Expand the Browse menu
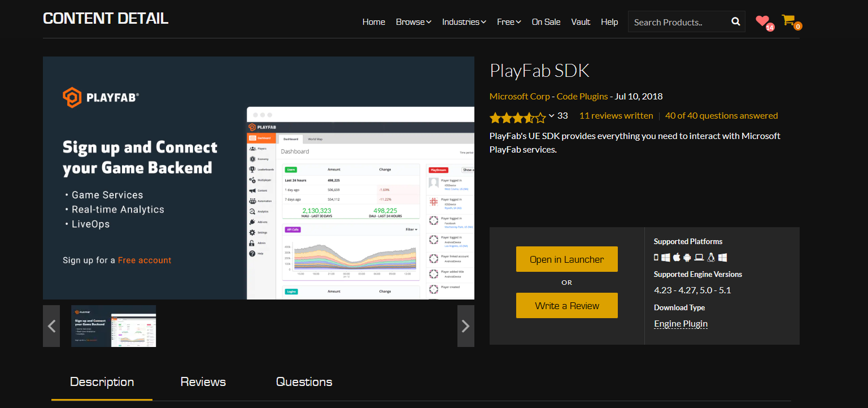Viewport: 868px width, 408px height. (x=413, y=22)
